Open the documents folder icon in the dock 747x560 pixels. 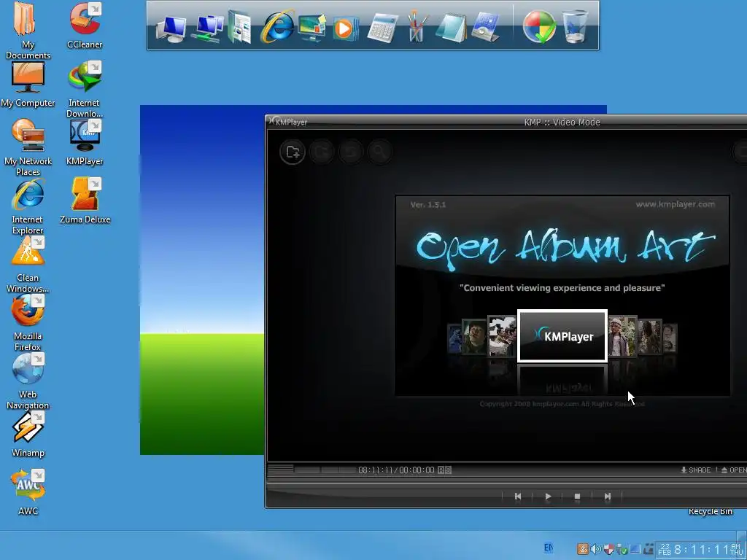[x=239, y=27]
